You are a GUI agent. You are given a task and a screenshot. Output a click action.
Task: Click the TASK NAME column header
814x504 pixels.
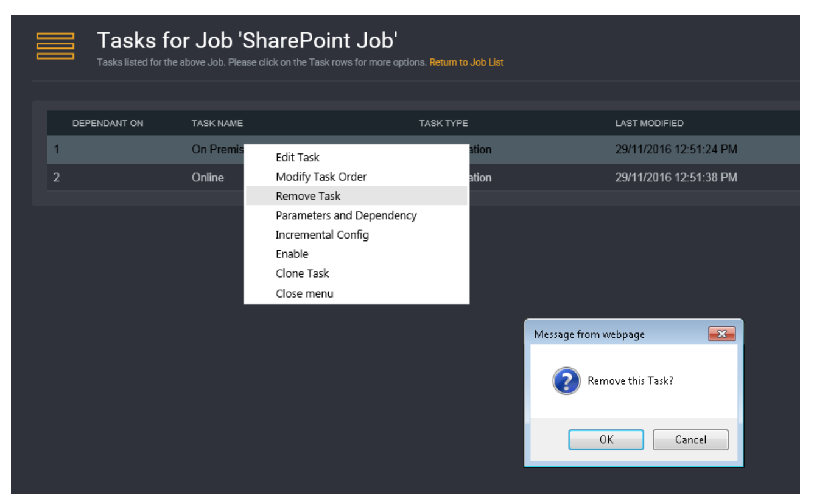click(217, 123)
